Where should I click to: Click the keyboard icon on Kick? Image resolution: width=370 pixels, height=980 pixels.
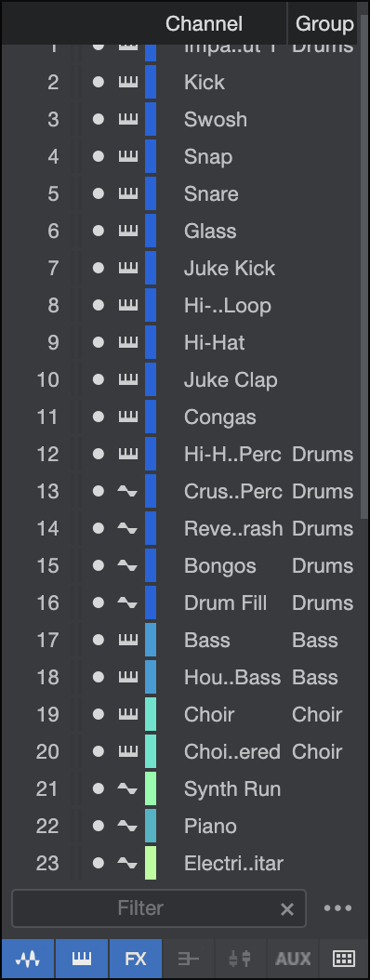pos(128,82)
